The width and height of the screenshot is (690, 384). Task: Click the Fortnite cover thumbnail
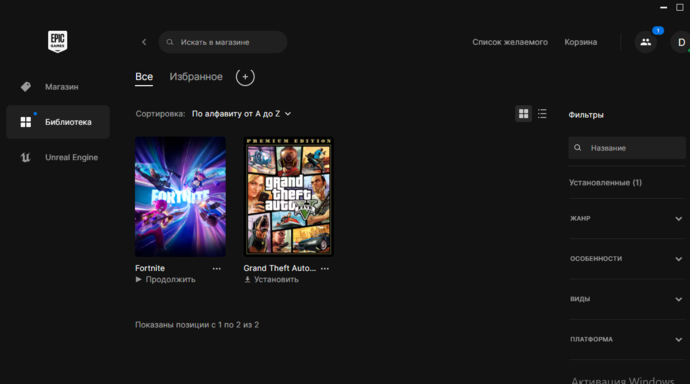click(180, 197)
